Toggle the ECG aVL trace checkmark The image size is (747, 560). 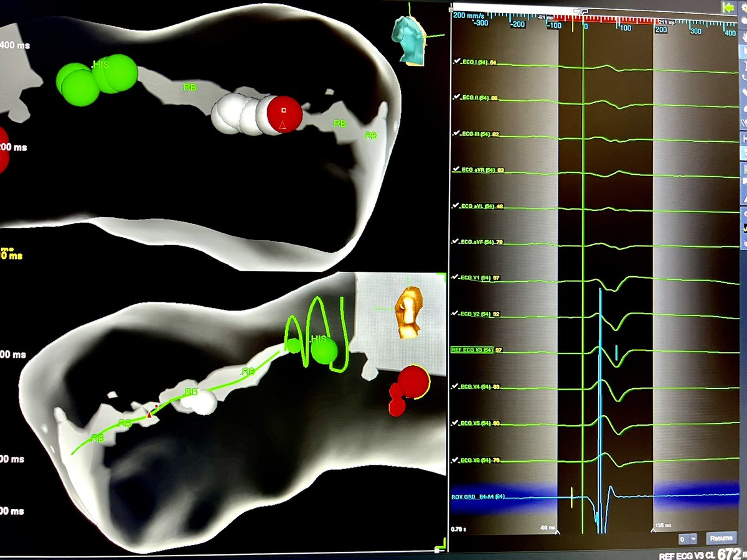tap(456, 205)
